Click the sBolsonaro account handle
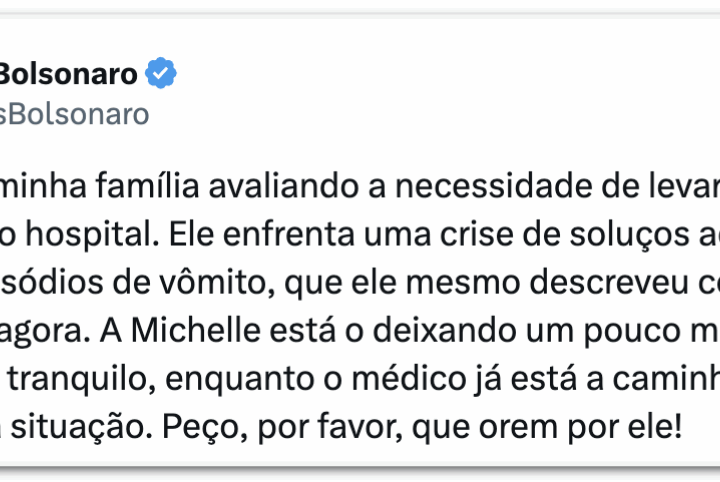Screen dimensions: 720x482 (x=74, y=113)
